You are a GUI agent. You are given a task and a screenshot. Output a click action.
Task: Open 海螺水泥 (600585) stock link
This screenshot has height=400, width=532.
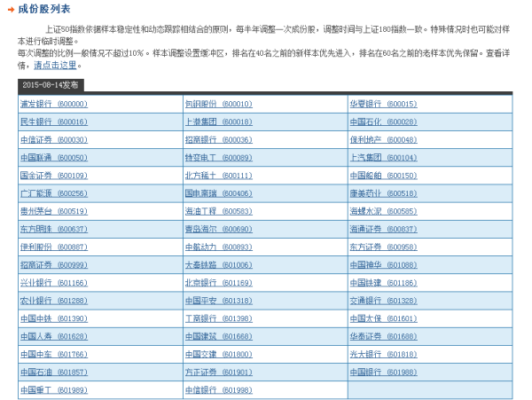pyautogui.click(x=383, y=211)
